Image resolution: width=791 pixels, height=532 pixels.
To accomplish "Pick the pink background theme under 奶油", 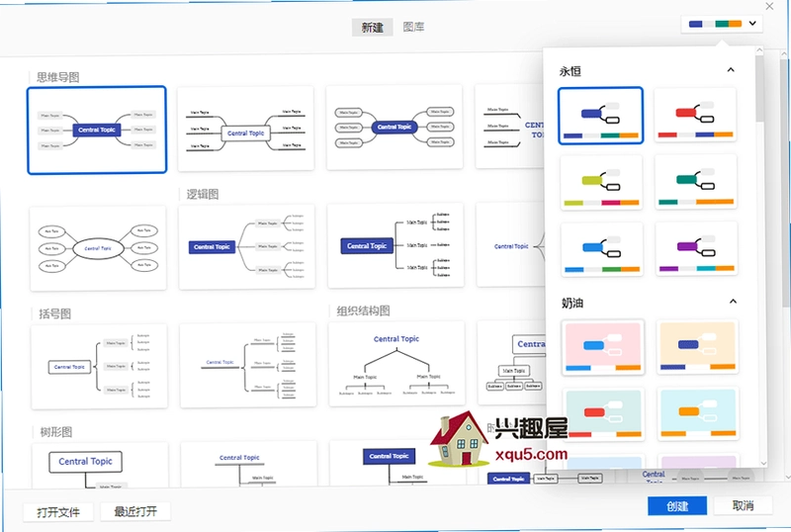I will coord(603,347).
